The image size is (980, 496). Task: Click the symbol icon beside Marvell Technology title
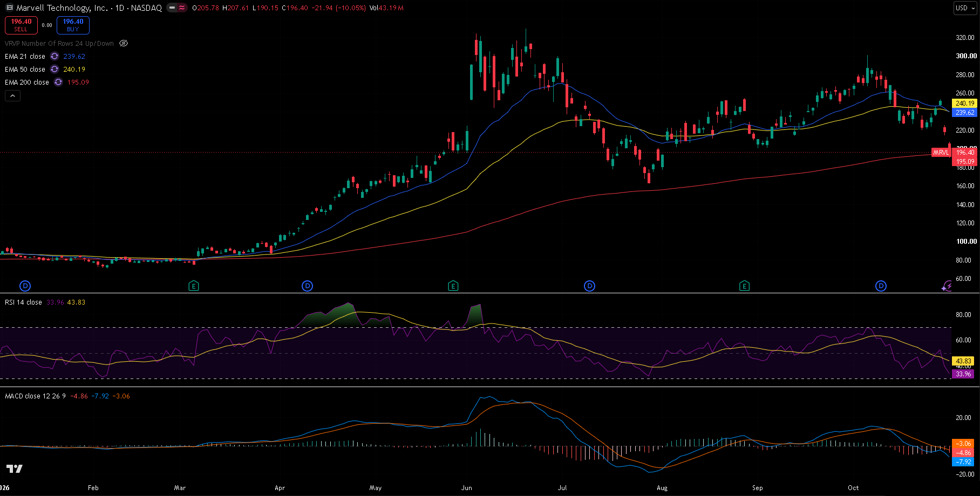coord(9,8)
